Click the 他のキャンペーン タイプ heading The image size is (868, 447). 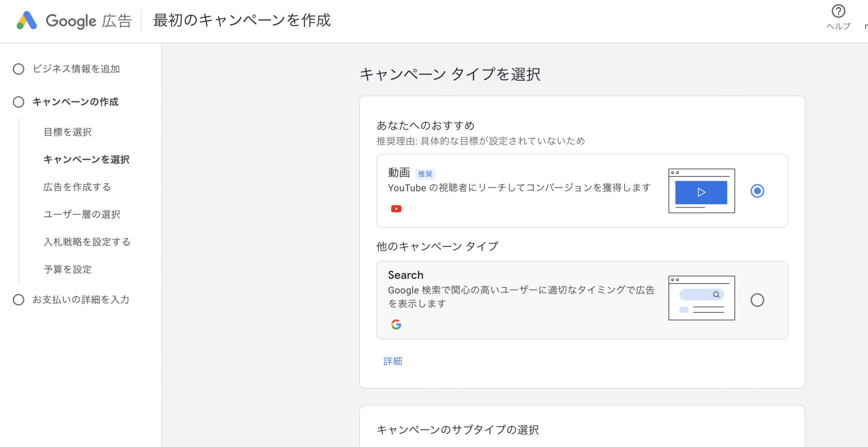[x=437, y=246]
